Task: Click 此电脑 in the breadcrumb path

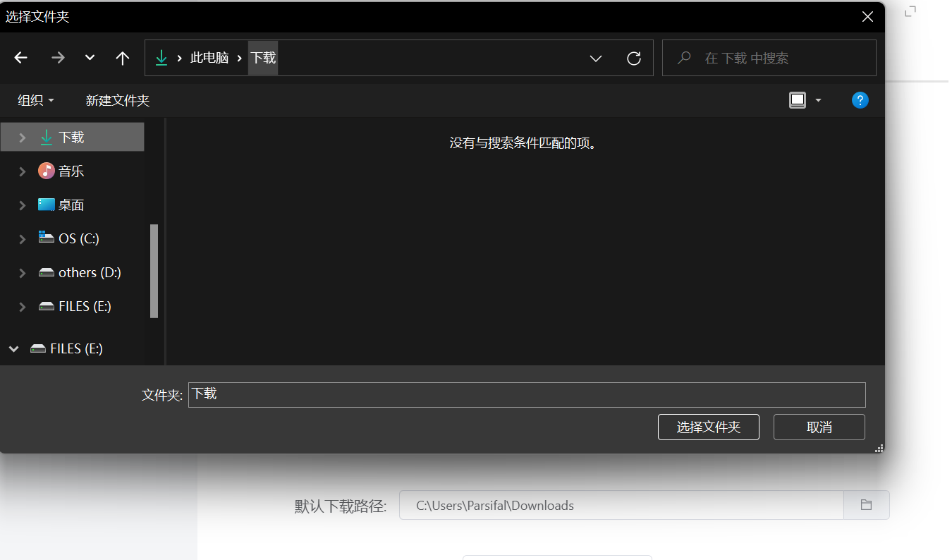Action: pyautogui.click(x=209, y=57)
